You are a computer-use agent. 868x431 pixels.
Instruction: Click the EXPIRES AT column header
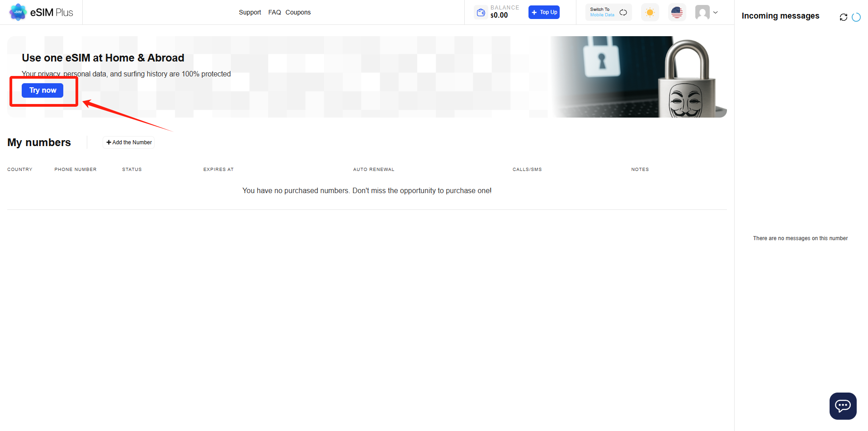point(218,170)
